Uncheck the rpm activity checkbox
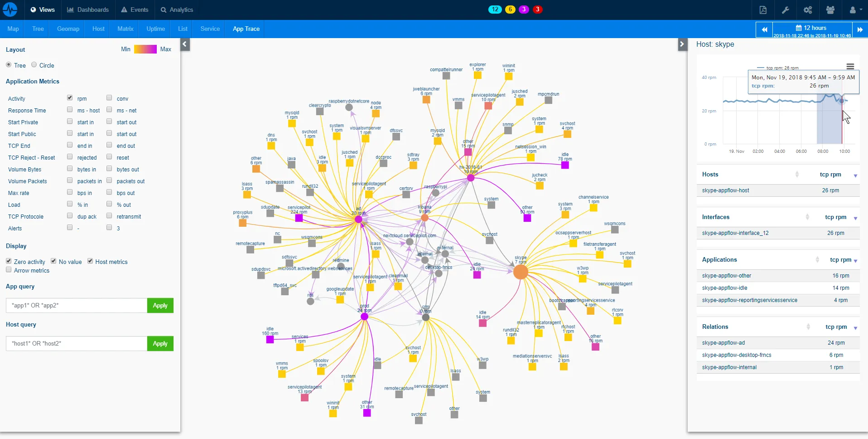The width and height of the screenshot is (868, 439). coord(70,98)
